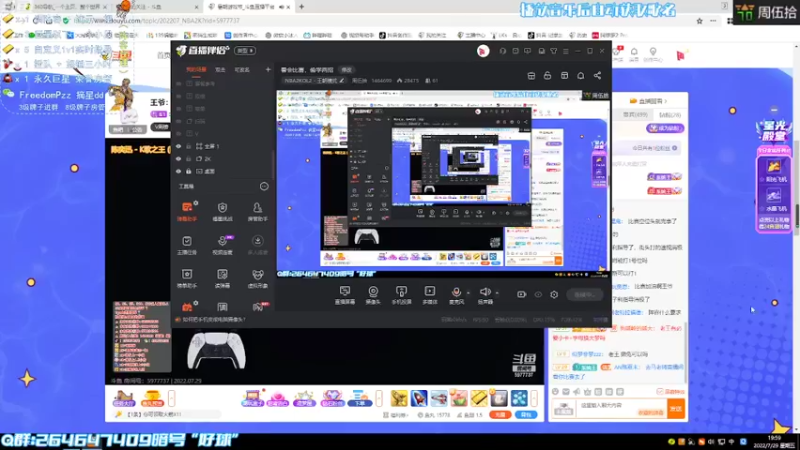
Task: Click the share icon in companion header
Action: (x=597, y=76)
